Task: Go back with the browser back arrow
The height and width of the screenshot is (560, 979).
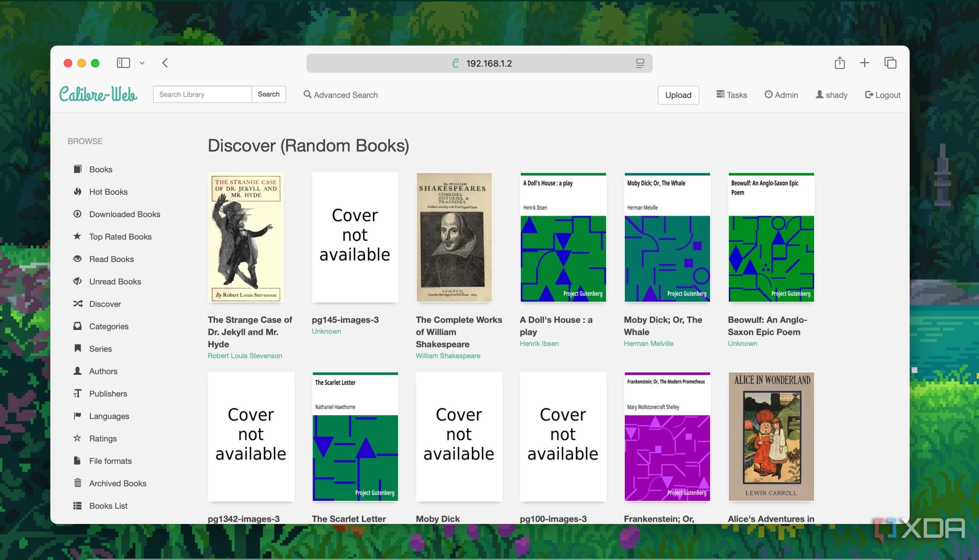Action: pos(165,63)
